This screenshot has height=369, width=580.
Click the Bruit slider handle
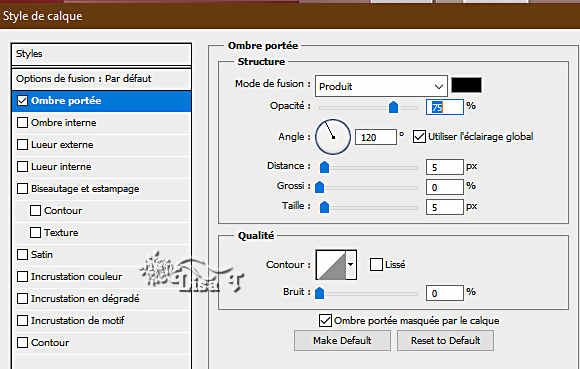pos(320,293)
